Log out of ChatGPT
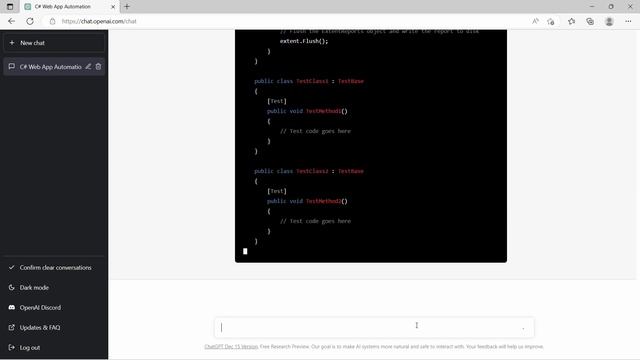640x360 pixels. (x=54, y=348)
